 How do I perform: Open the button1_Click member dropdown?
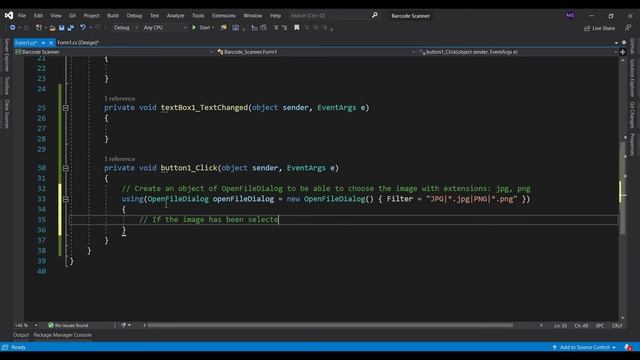(518, 52)
